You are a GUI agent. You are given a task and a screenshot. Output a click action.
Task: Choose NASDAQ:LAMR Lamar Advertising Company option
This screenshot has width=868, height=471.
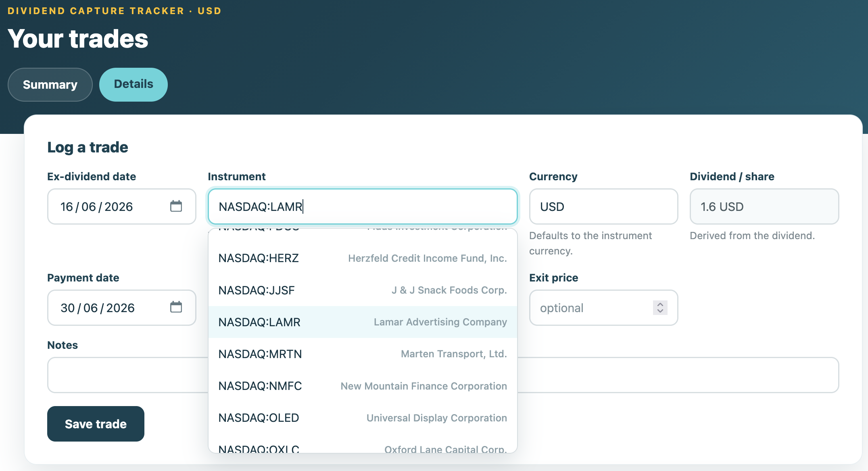point(363,322)
